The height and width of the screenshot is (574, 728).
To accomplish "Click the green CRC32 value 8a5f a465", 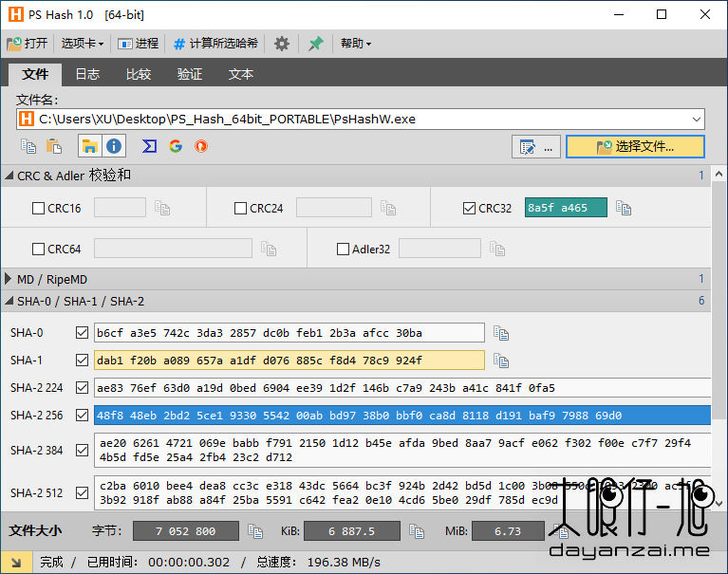I will pyautogui.click(x=566, y=208).
